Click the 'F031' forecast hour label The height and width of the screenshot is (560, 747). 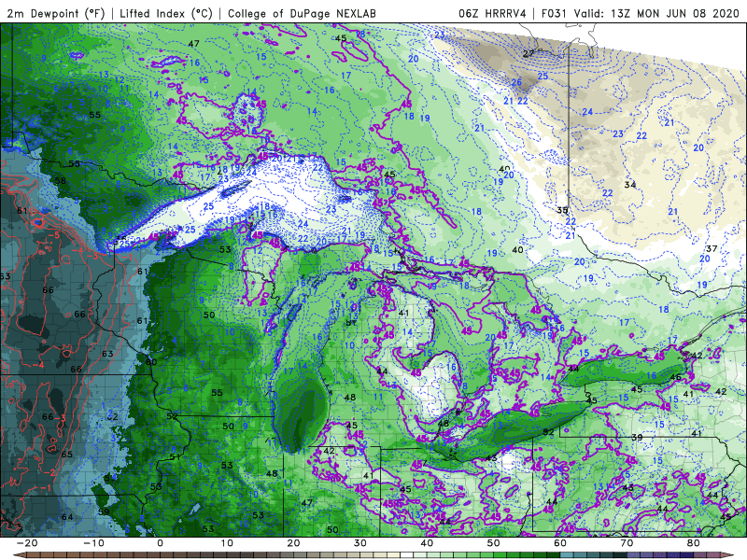(x=554, y=13)
